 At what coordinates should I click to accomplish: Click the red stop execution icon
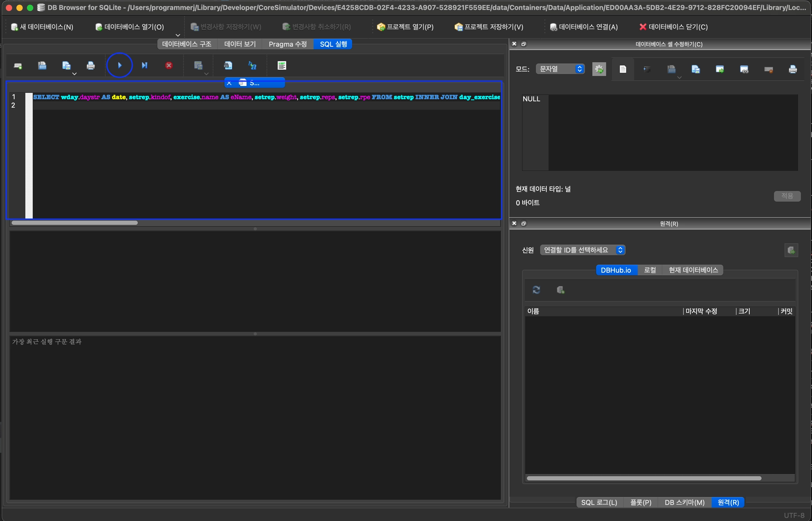pos(169,65)
